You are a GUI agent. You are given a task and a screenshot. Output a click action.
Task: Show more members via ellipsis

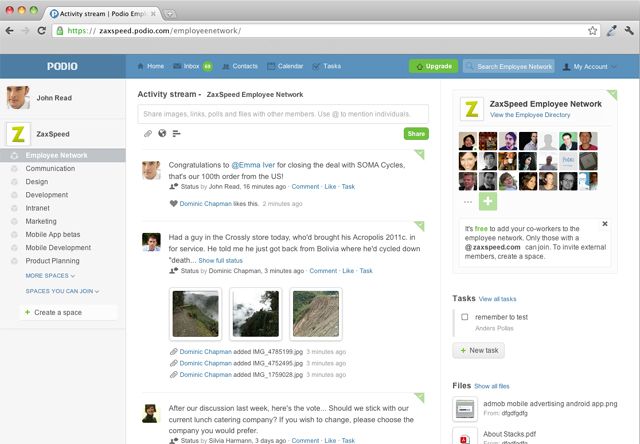468,202
